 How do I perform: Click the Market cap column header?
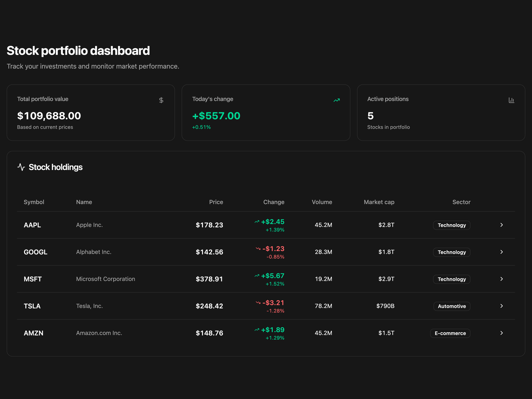pyautogui.click(x=379, y=202)
